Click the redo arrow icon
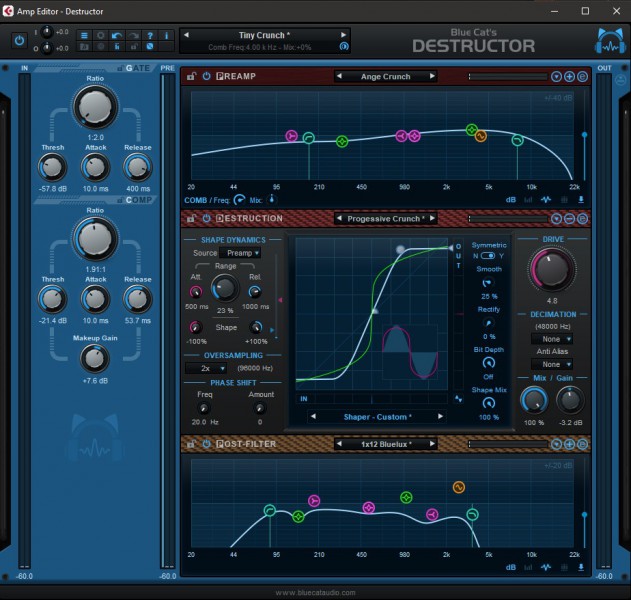Screen dimensions: 631x600 pos(134,35)
